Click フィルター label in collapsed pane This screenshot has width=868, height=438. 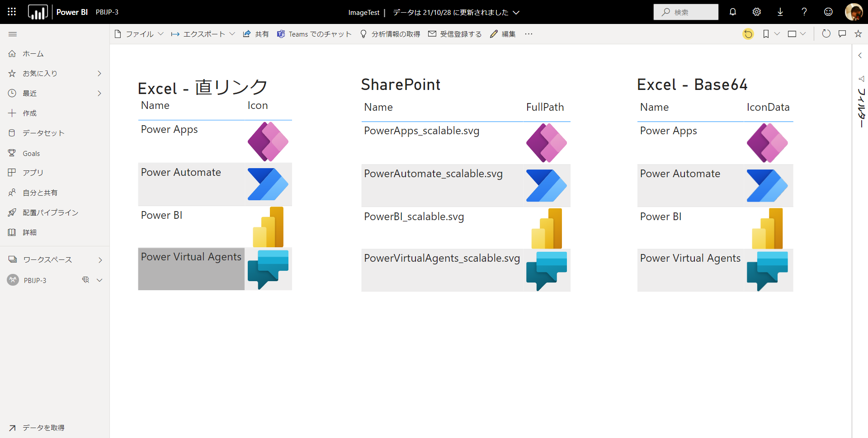pos(861,108)
